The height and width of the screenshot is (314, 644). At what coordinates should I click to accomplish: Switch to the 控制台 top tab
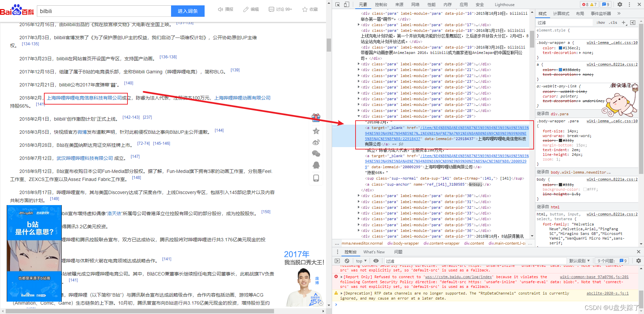(381, 5)
